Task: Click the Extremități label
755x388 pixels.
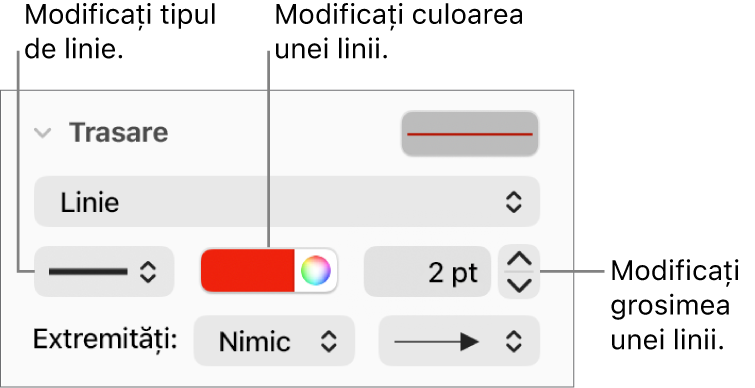Action: [105, 340]
